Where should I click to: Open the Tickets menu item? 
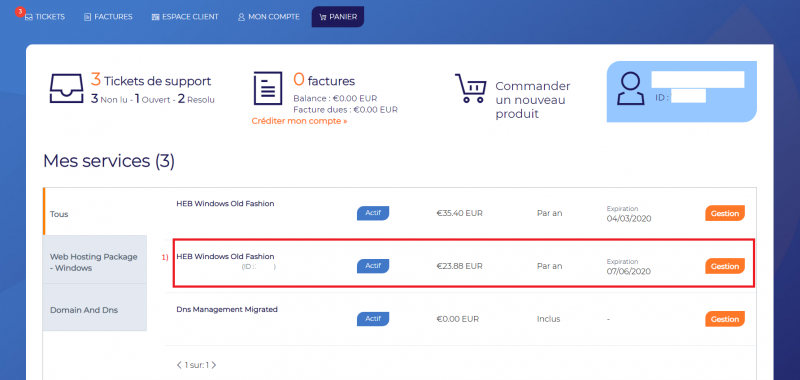coord(45,17)
